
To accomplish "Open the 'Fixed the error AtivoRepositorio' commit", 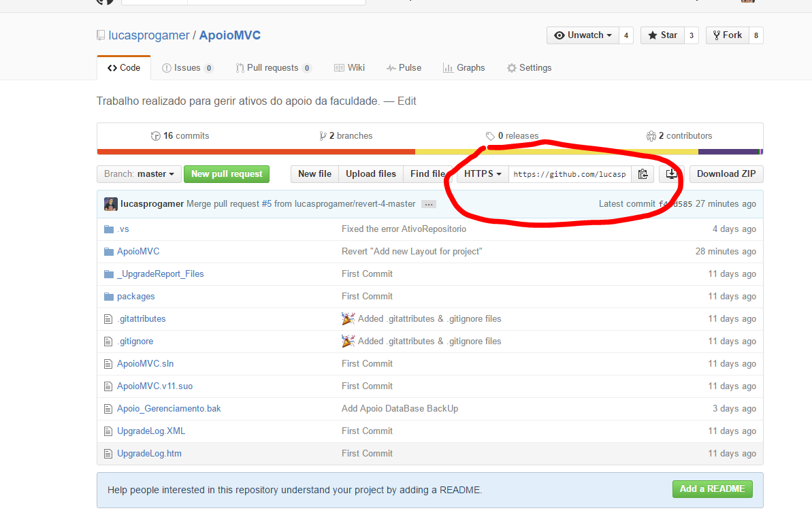I will pos(404,229).
